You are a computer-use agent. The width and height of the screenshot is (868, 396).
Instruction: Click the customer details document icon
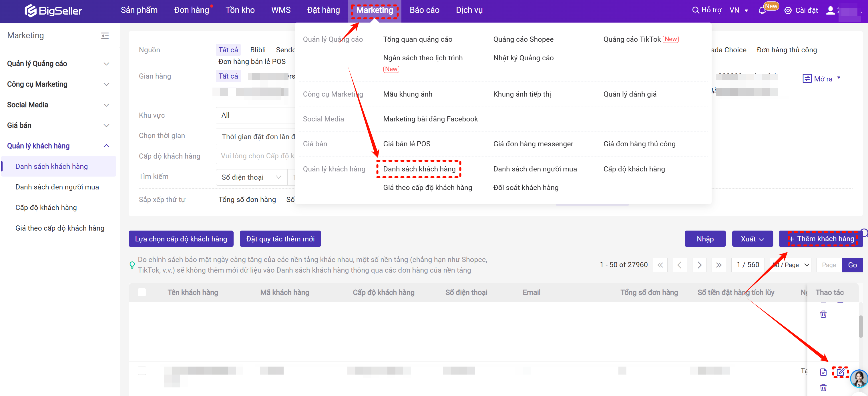point(823,372)
